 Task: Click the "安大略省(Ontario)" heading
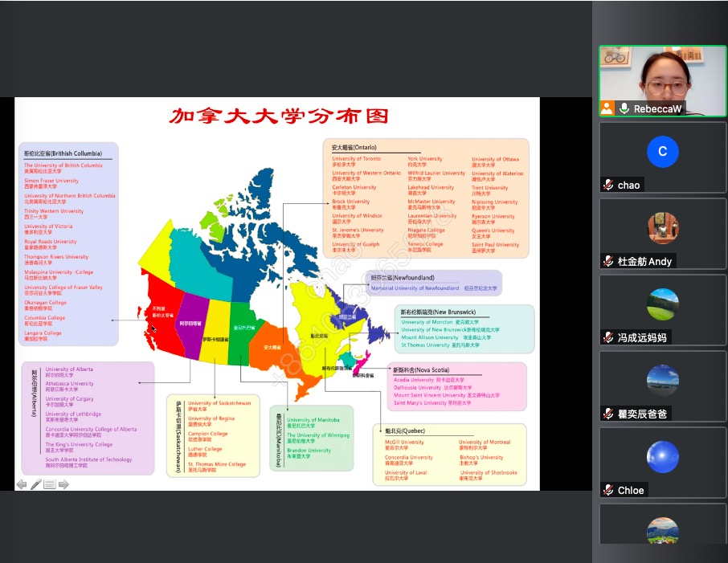click(x=354, y=147)
